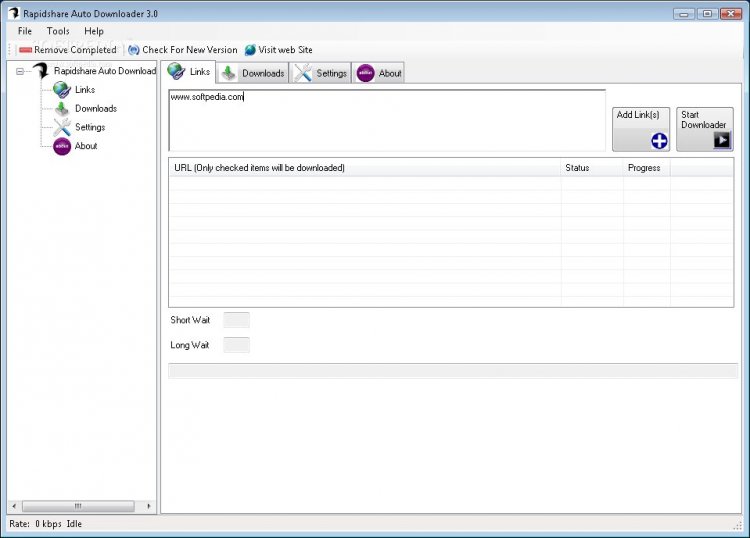This screenshot has width=750, height=538.
Task: Click the purple About tab icon
Action: 365,73
